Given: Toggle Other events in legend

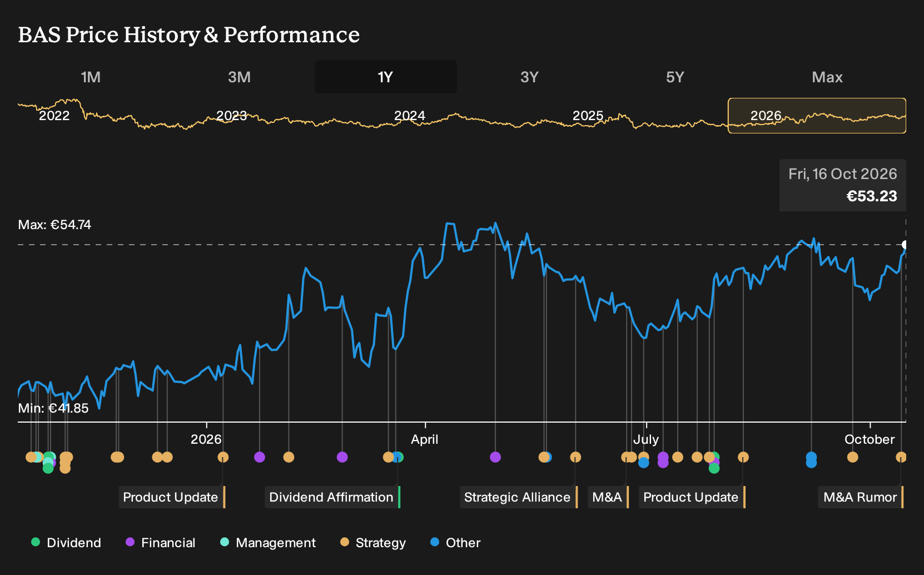Looking at the screenshot, I should pos(455,543).
